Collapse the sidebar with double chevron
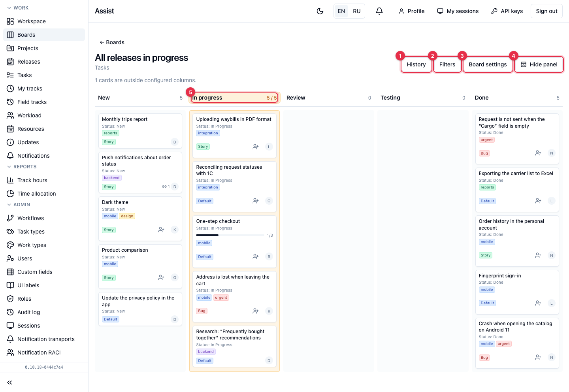Image resolution: width=569 pixels, height=392 pixels. pyautogui.click(x=9, y=383)
